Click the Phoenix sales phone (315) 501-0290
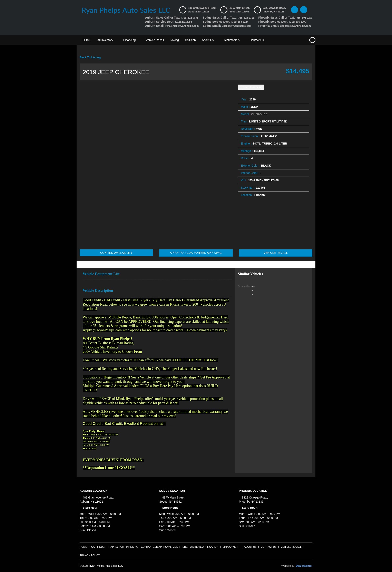The height and width of the screenshot is (572, 392). [304, 18]
